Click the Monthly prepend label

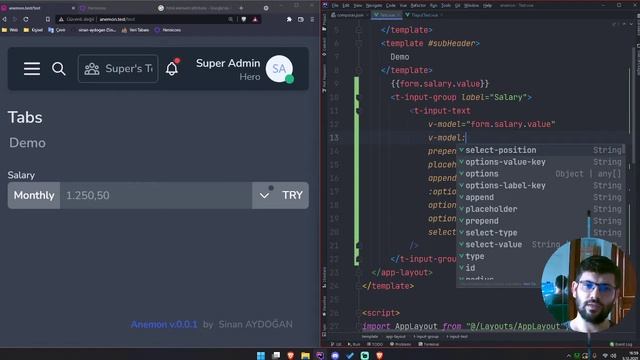click(x=34, y=195)
